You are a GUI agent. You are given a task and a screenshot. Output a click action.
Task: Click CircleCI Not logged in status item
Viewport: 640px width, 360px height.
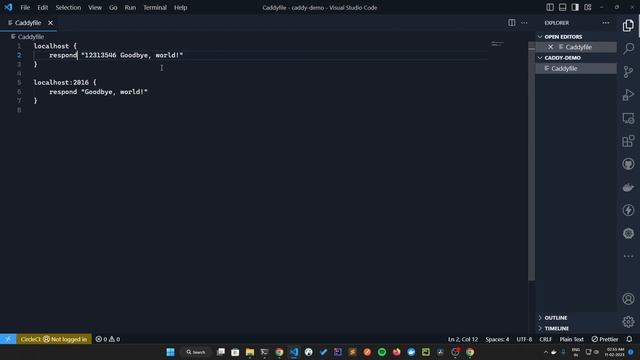pyautogui.click(x=53, y=339)
